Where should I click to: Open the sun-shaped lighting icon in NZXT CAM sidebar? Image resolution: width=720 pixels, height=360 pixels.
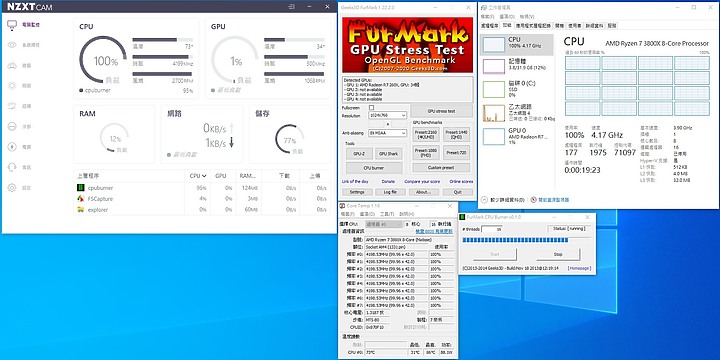coord(12,86)
